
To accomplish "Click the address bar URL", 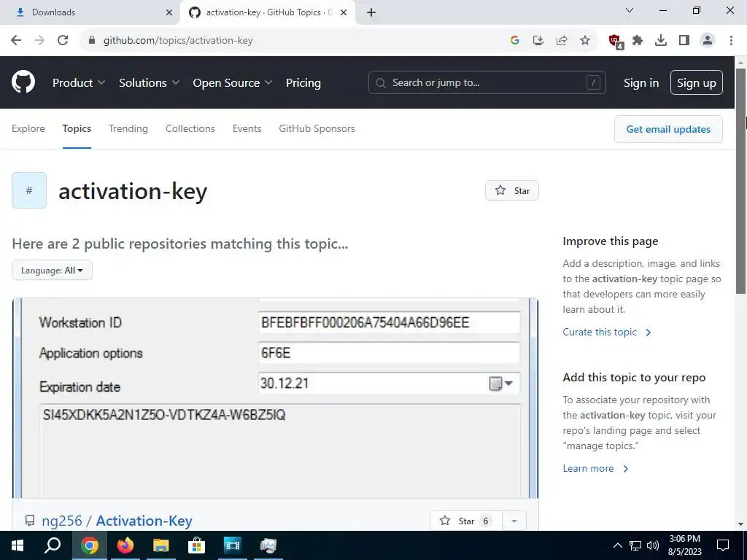I will click(178, 41).
